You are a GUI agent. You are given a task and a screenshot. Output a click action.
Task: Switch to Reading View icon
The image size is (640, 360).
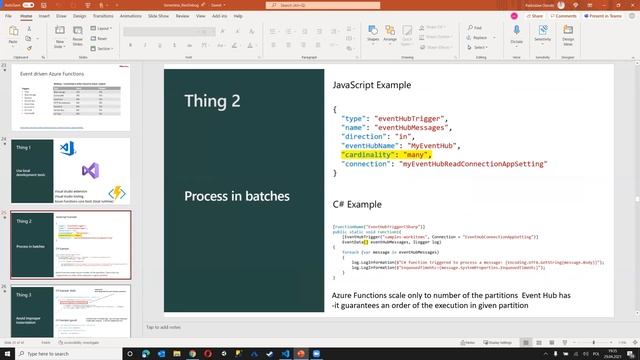pos(552,342)
